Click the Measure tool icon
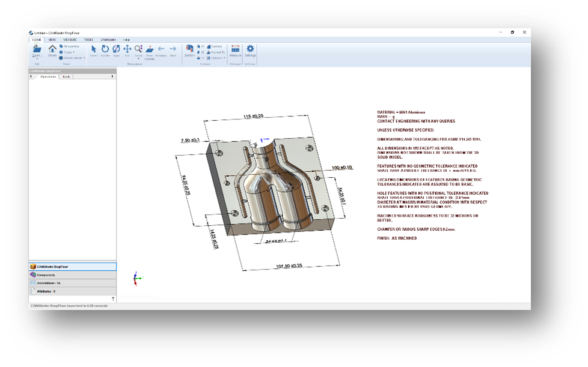The image size is (588, 367). click(x=236, y=49)
